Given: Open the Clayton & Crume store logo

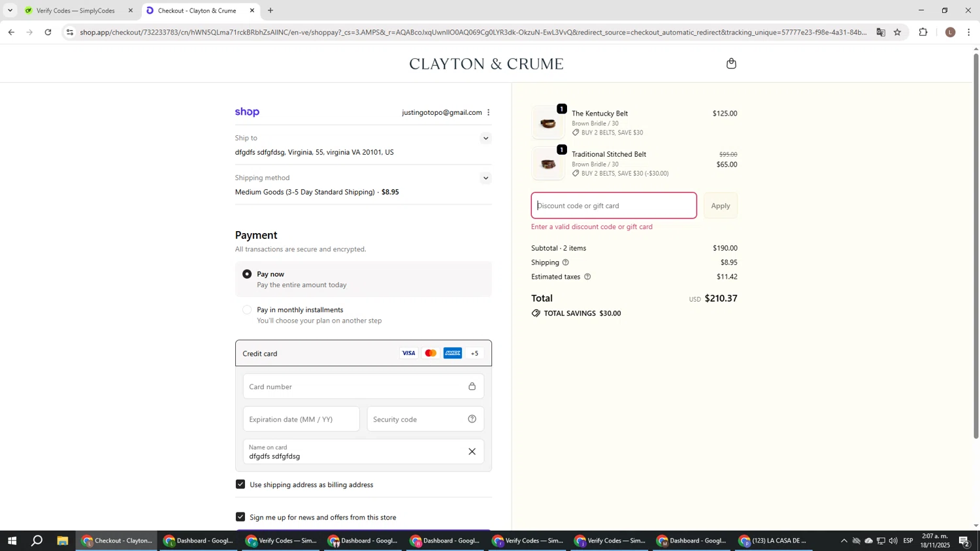Looking at the screenshot, I should [x=486, y=63].
